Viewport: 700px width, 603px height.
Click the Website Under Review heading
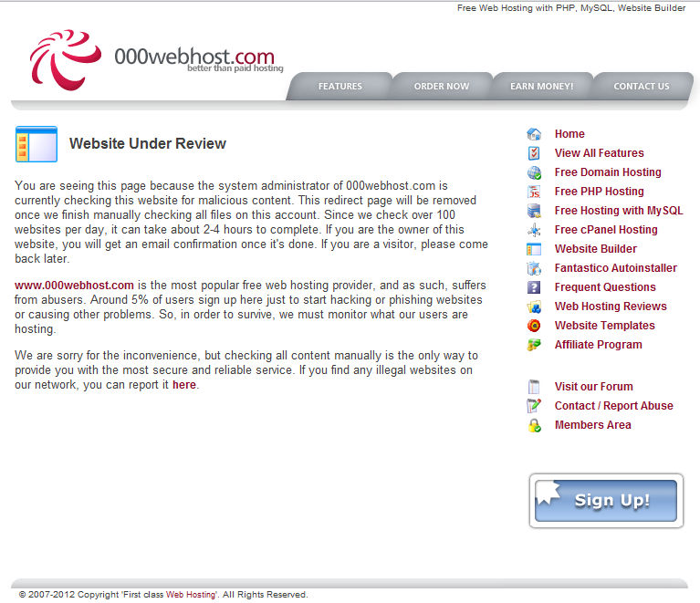(148, 144)
